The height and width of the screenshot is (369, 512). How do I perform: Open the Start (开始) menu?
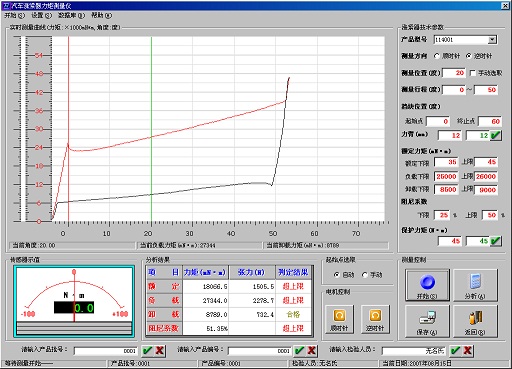tap(14, 15)
